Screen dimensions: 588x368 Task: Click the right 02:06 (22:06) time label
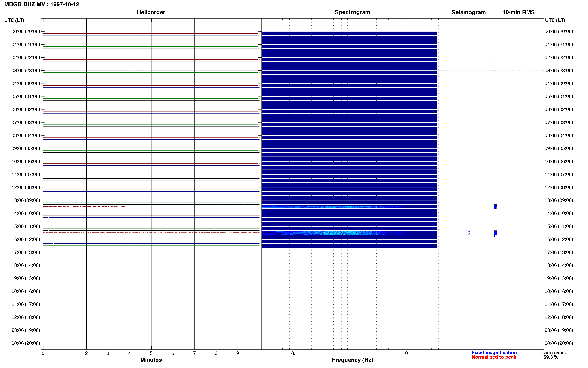click(559, 57)
